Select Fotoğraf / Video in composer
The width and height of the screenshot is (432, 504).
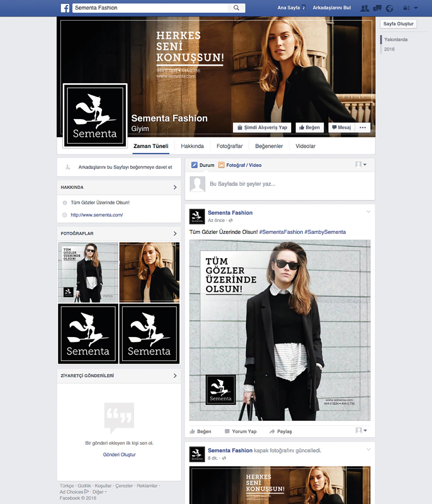(x=240, y=165)
